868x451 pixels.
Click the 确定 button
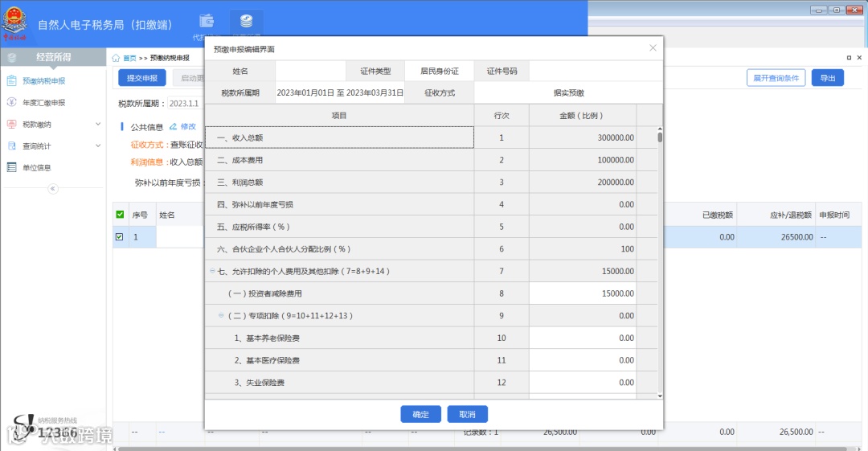point(420,415)
